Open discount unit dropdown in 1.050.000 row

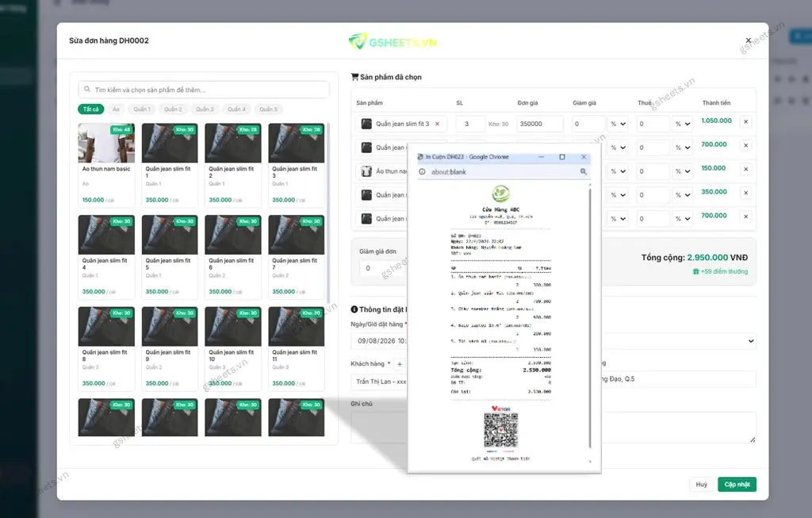pos(618,124)
